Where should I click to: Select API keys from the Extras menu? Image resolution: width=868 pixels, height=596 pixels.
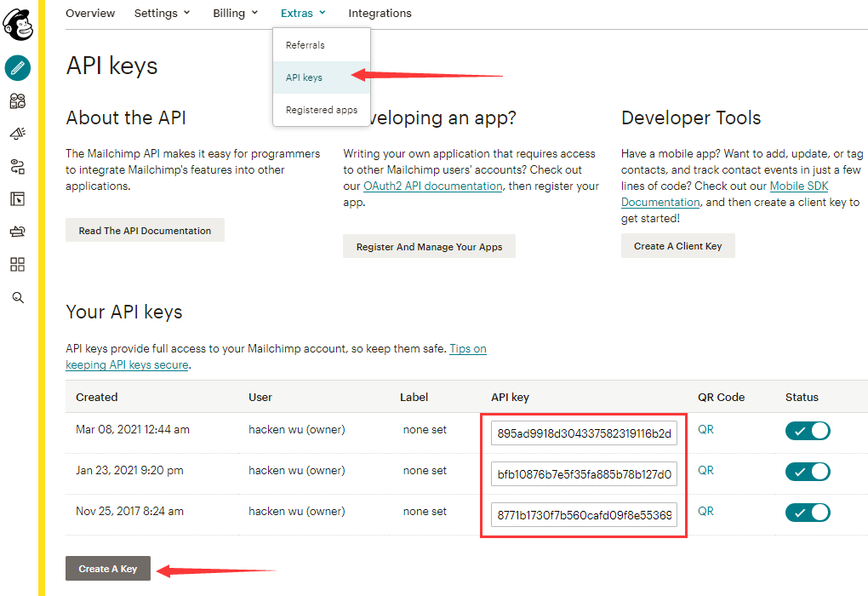(322, 77)
